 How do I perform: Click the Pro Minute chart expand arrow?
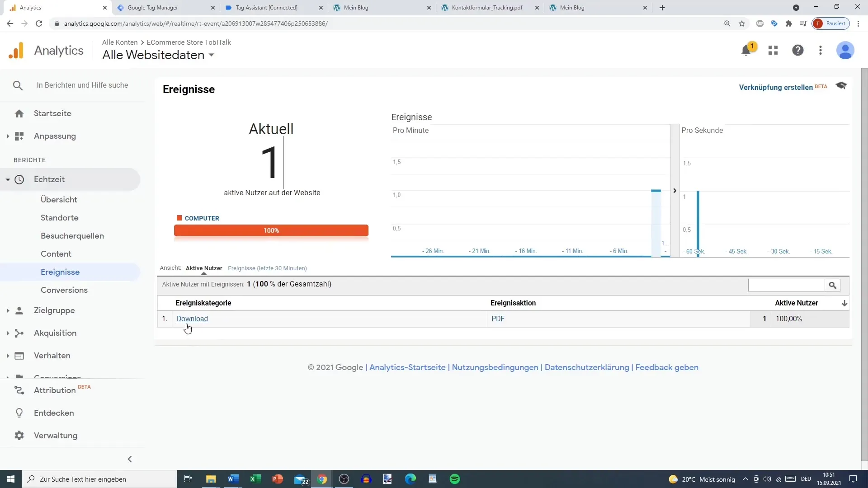(675, 191)
